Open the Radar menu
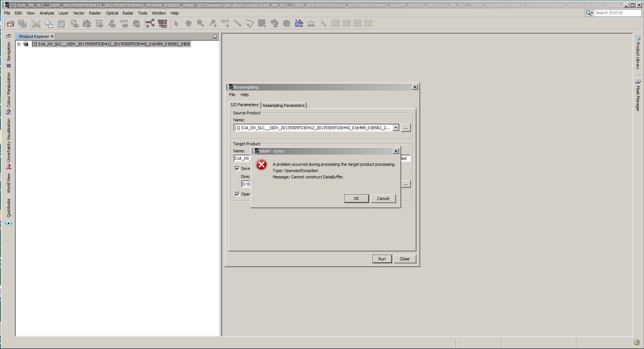 coord(128,13)
